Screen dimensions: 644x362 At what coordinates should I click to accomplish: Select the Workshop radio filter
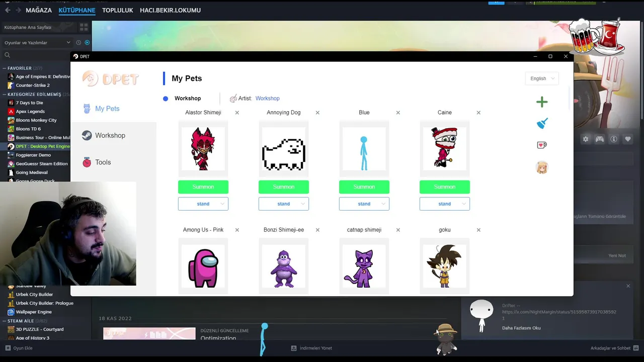(x=166, y=99)
